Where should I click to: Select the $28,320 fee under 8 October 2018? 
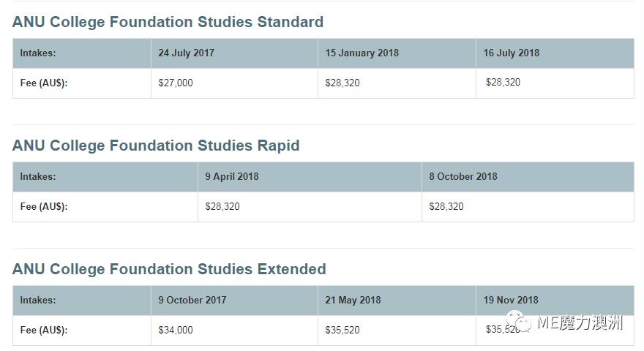[446, 206]
